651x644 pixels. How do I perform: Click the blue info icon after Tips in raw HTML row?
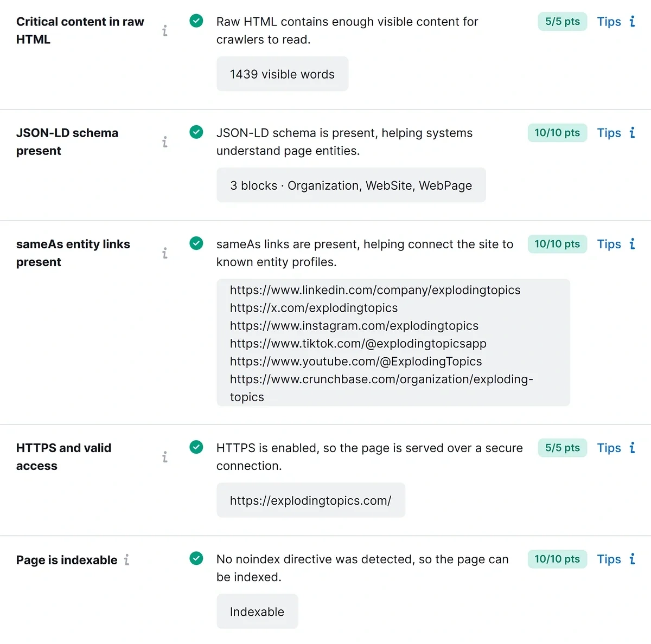pyautogui.click(x=632, y=21)
